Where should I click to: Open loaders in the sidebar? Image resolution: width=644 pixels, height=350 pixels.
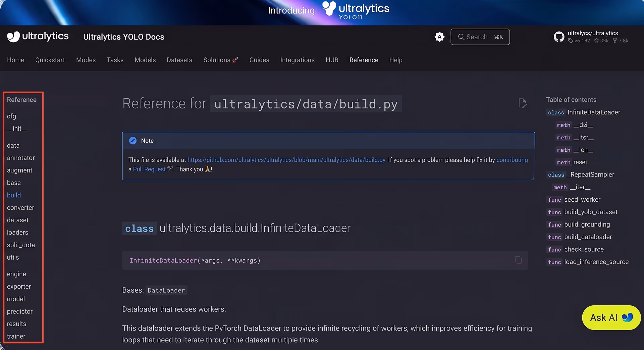pyautogui.click(x=17, y=233)
